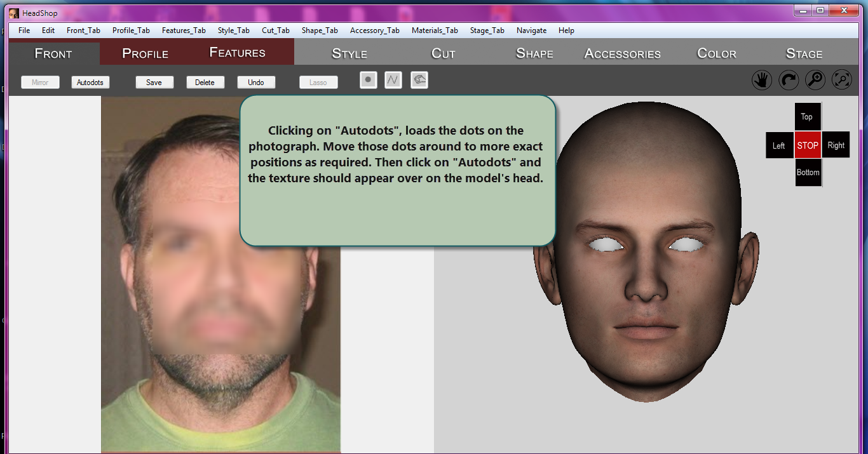Select the dot point tool icon
The width and height of the screenshot is (868, 454).
point(368,80)
